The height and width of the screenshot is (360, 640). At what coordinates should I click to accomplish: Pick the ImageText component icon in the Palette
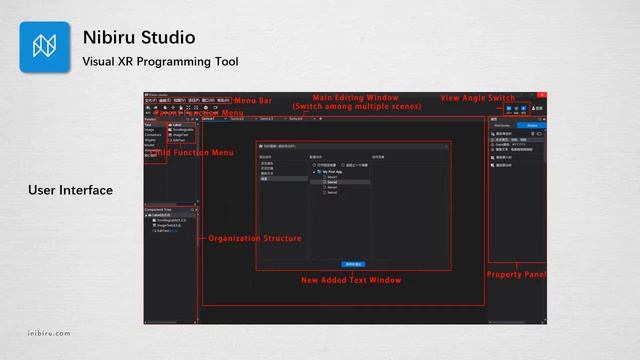tap(170, 135)
